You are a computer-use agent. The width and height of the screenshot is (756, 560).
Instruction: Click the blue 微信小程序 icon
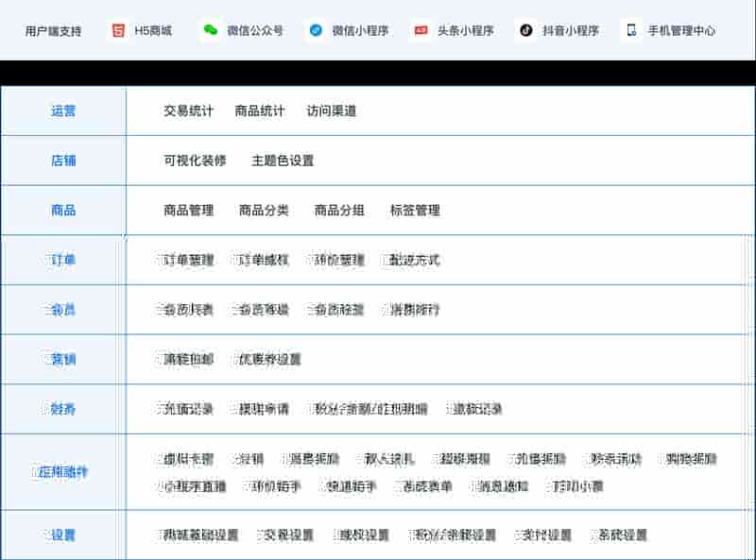[316, 30]
